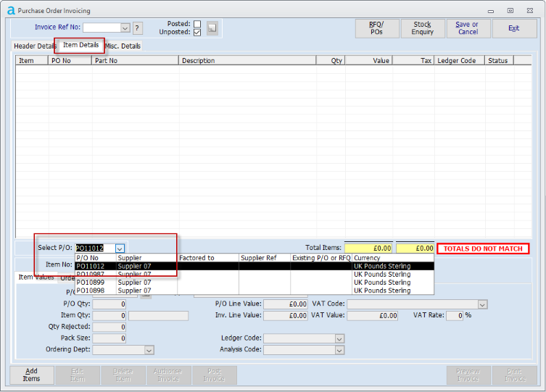Select PO10987 in the P/O list

[255, 274]
